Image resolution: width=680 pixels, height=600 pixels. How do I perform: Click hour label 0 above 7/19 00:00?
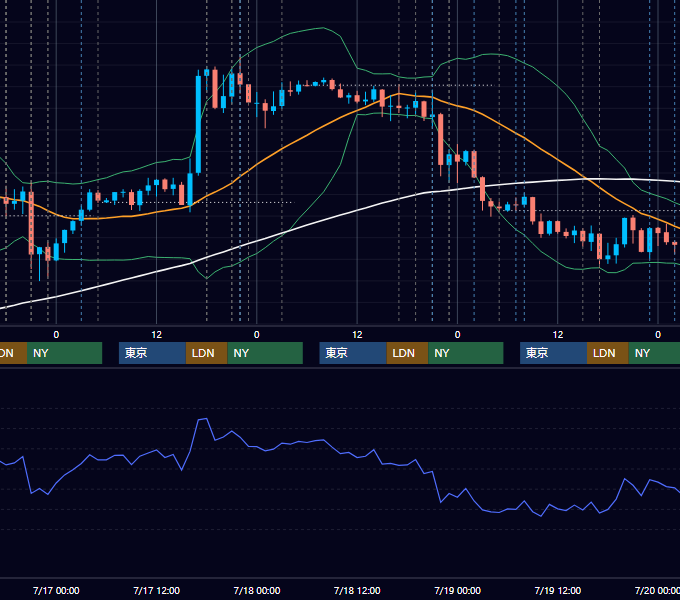(x=458, y=335)
